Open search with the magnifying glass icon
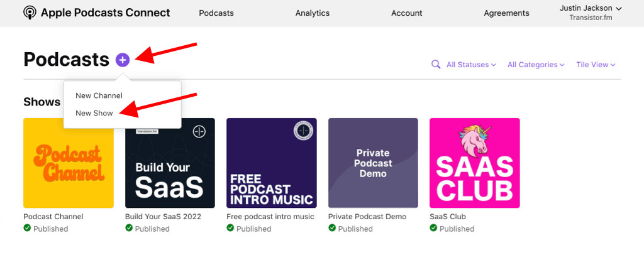 click(436, 64)
